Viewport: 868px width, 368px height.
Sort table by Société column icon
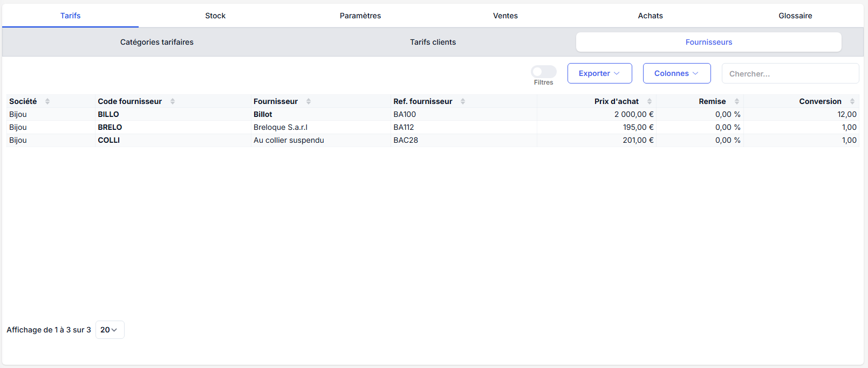pos(47,101)
